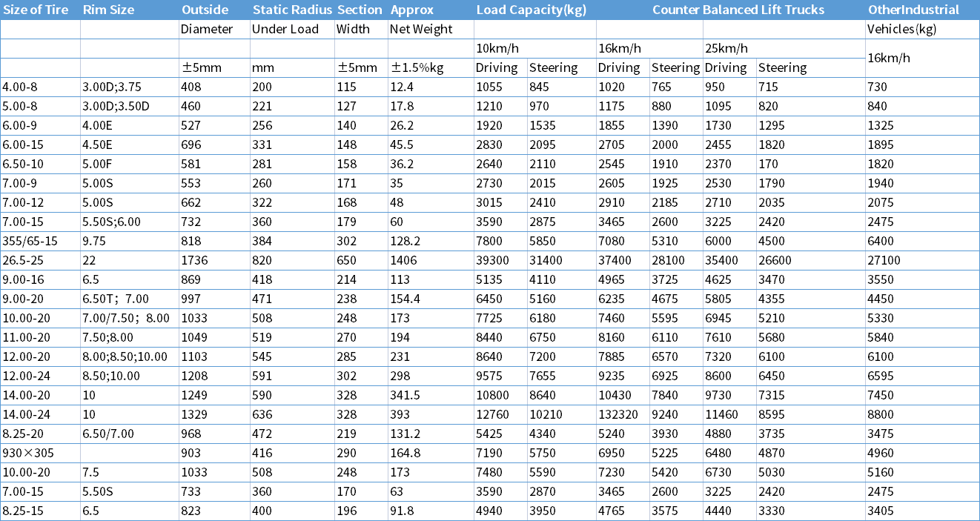
Task: Click tire size '355/65-15'
Action: point(30,242)
